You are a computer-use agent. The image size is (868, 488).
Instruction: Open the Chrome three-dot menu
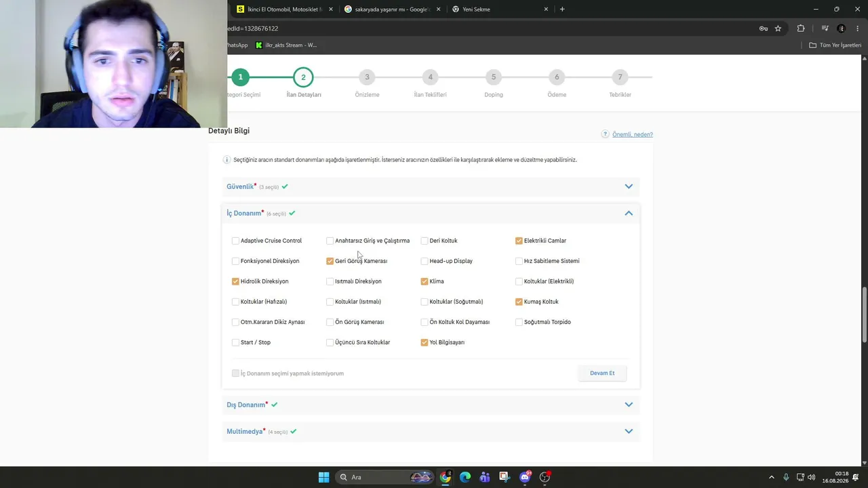pos(857,28)
